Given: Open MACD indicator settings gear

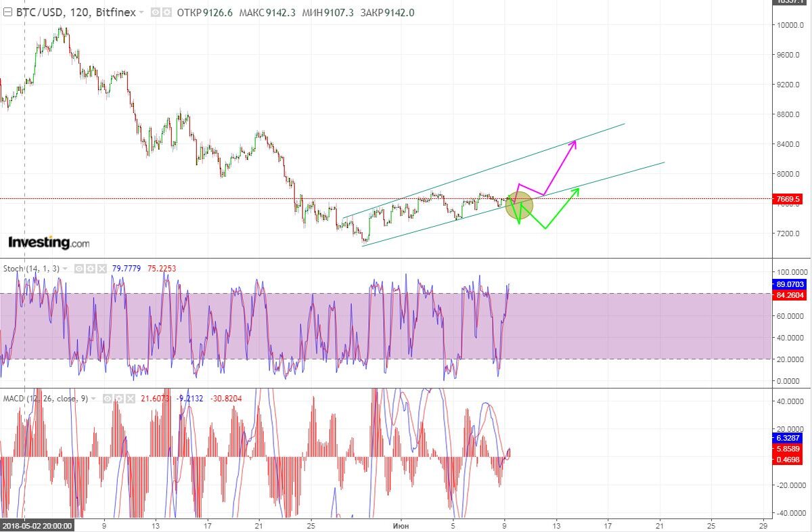Looking at the screenshot, I should pos(118,399).
